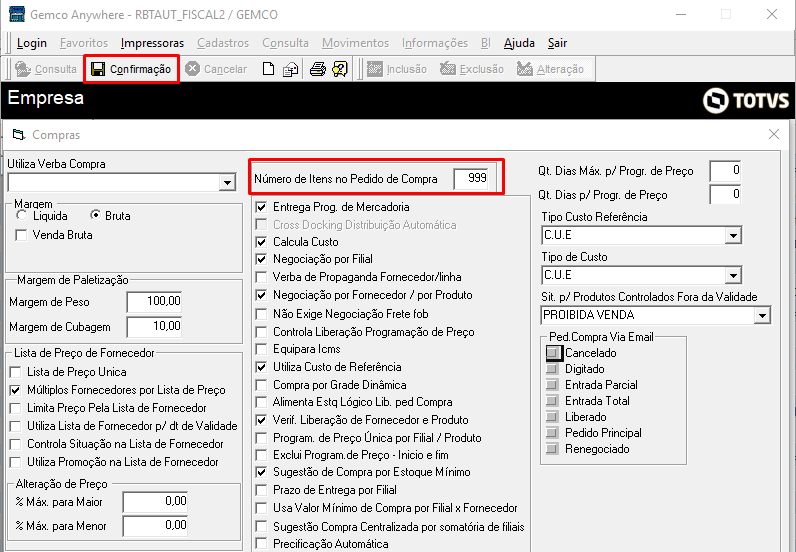The height and width of the screenshot is (552, 796).
Task: Uncheck Entrega Prog. de Mercadoria
Action: 261,207
